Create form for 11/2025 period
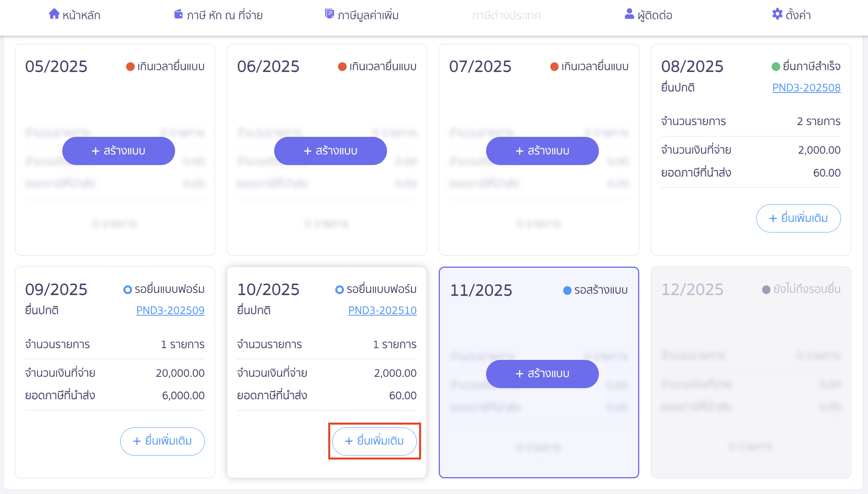This screenshot has width=868, height=494. pyautogui.click(x=542, y=374)
